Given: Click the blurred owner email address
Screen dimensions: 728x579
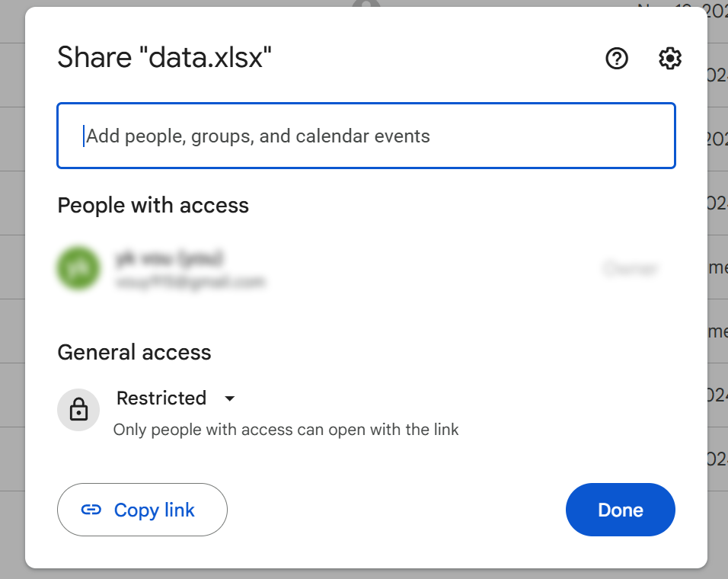Looking at the screenshot, I should click(x=190, y=281).
